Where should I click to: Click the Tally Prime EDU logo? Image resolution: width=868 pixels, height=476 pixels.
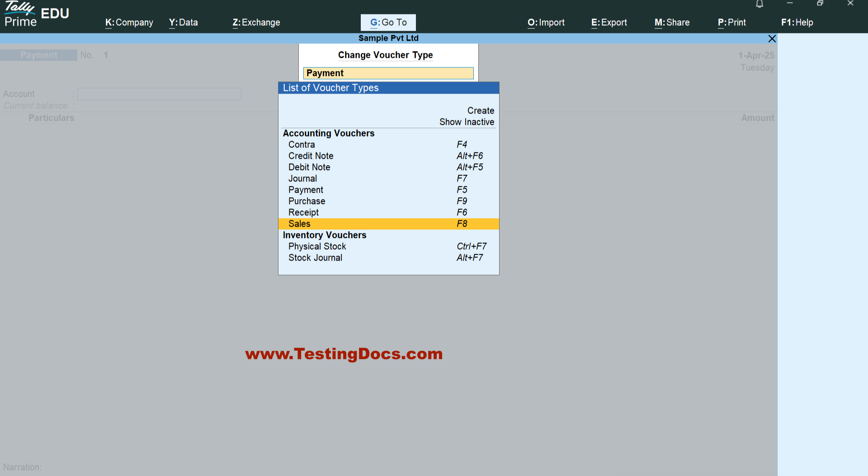point(36,14)
